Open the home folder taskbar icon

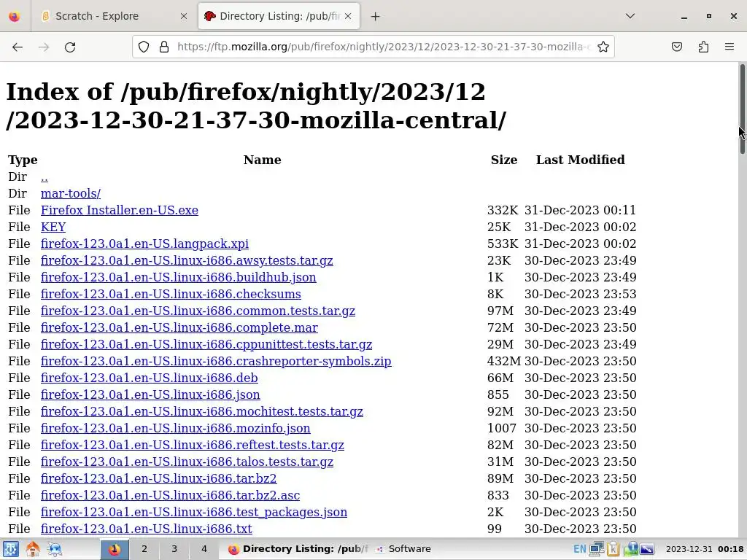(32, 549)
